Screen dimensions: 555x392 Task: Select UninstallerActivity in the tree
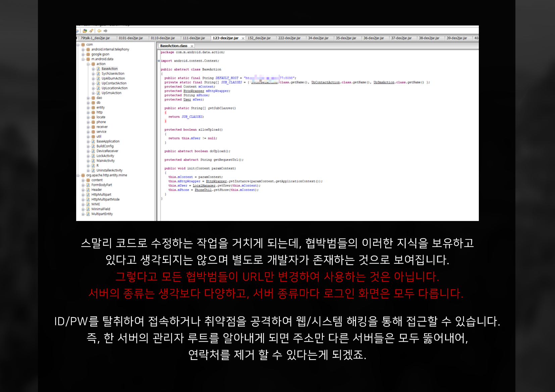pos(109,171)
